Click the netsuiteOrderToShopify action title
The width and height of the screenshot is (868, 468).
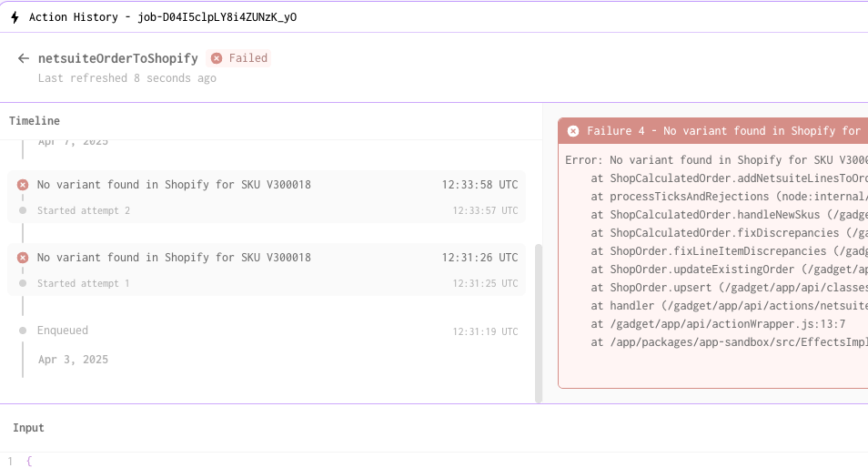point(118,58)
